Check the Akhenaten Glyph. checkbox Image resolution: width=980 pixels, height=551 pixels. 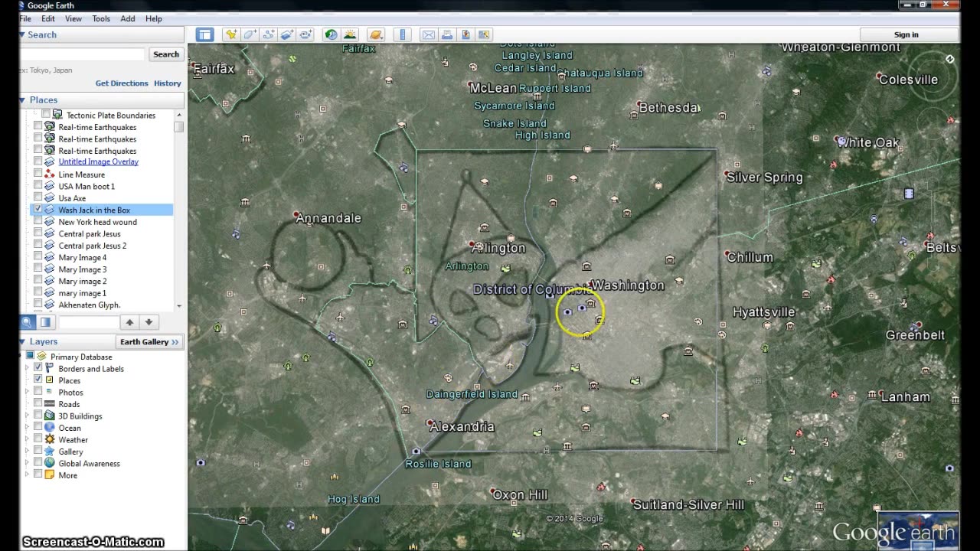pyautogui.click(x=38, y=305)
